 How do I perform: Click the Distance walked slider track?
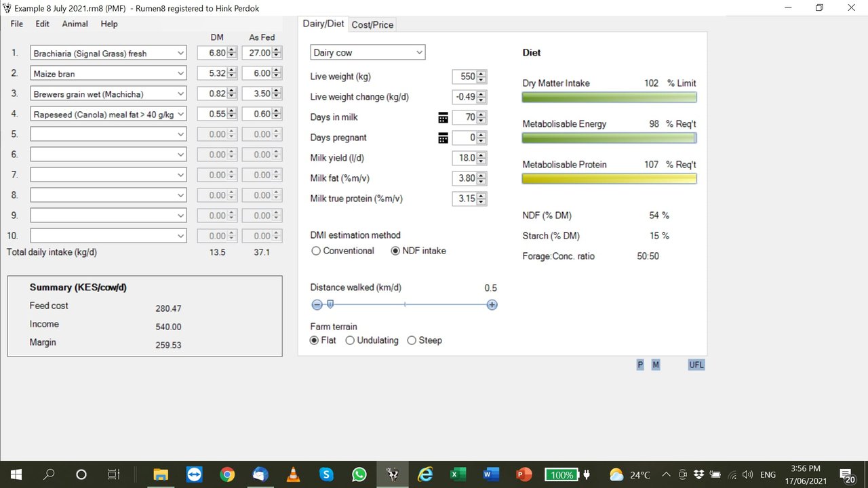click(x=405, y=305)
